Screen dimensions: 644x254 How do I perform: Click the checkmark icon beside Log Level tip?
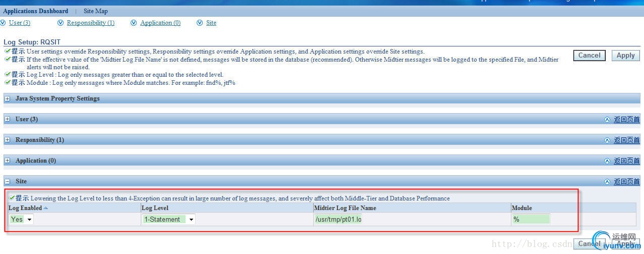click(7, 74)
